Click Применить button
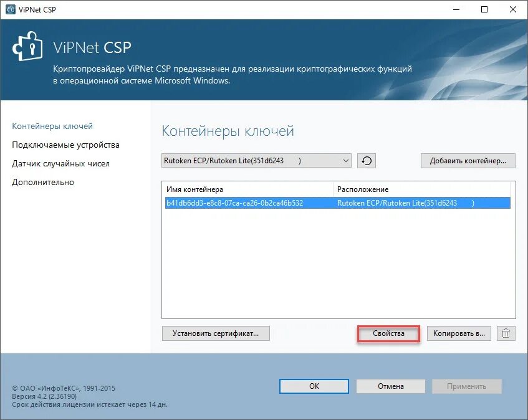 467,386
